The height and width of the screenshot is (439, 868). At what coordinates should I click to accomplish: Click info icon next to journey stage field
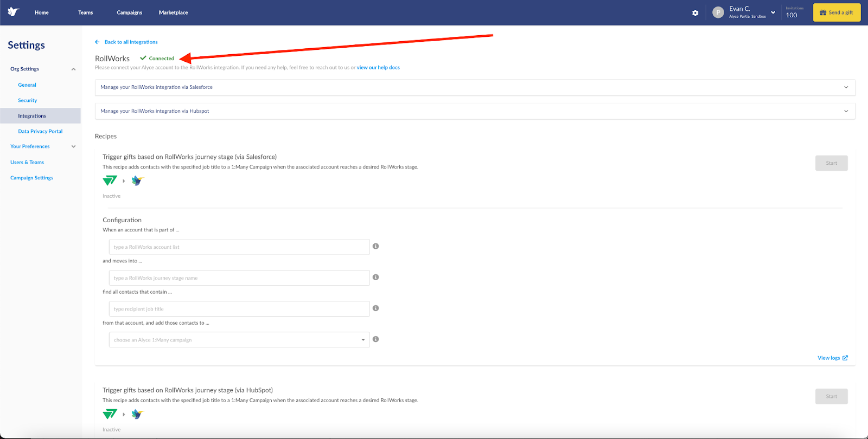coord(375,277)
